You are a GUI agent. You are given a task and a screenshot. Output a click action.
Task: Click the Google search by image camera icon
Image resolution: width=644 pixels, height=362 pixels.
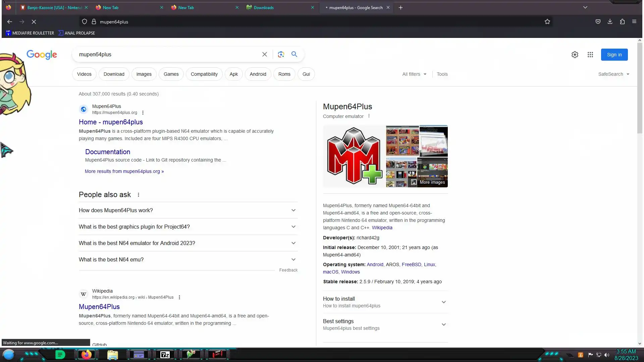click(x=281, y=54)
